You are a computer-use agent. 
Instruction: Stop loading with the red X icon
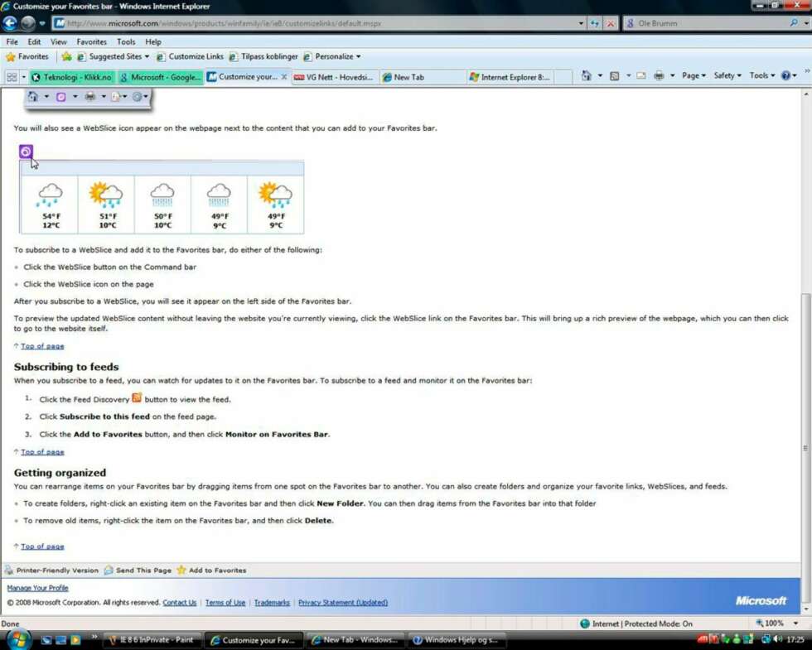coord(611,23)
